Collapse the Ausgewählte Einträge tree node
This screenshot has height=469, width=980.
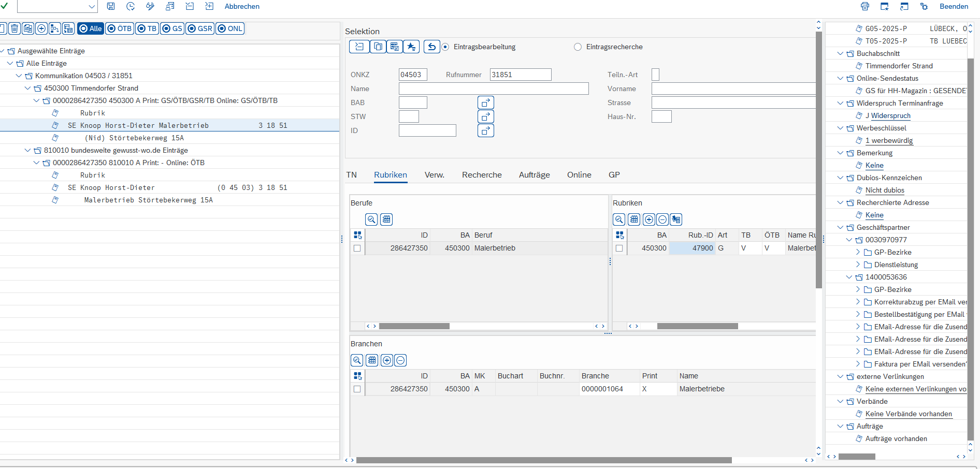(2, 51)
